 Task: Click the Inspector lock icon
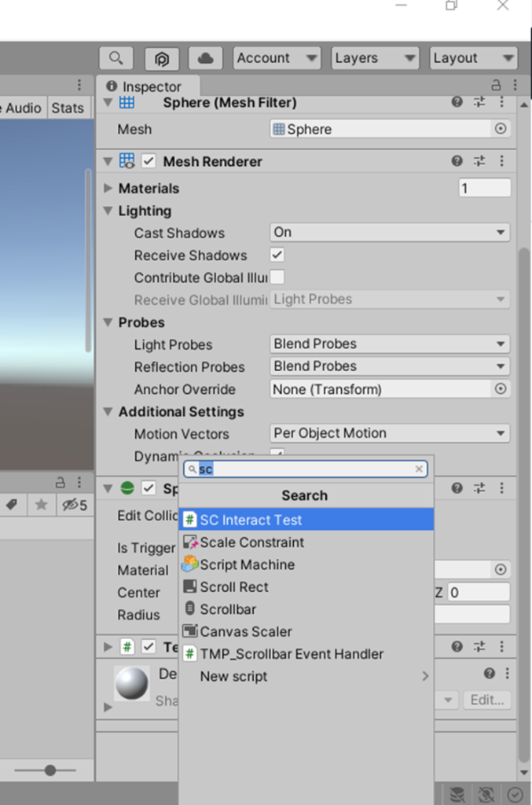pyautogui.click(x=496, y=86)
